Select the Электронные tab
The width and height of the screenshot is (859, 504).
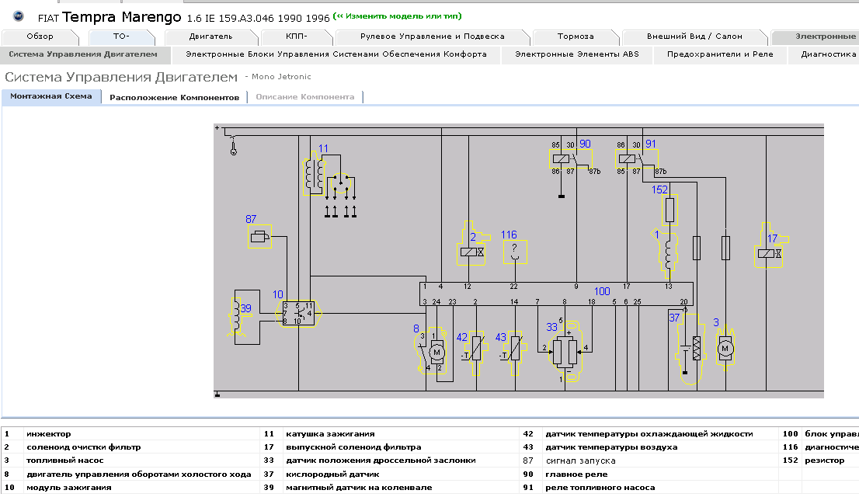[816, 36]
